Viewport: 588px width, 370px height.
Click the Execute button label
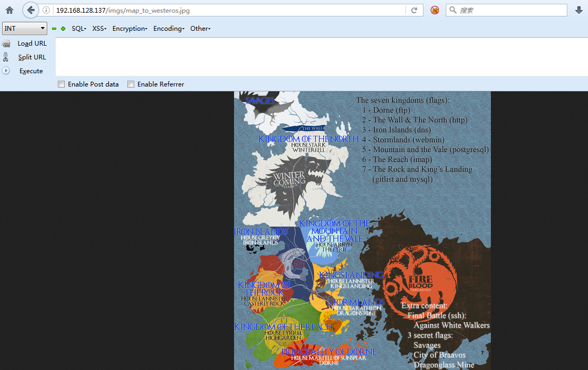pos(31,71)
